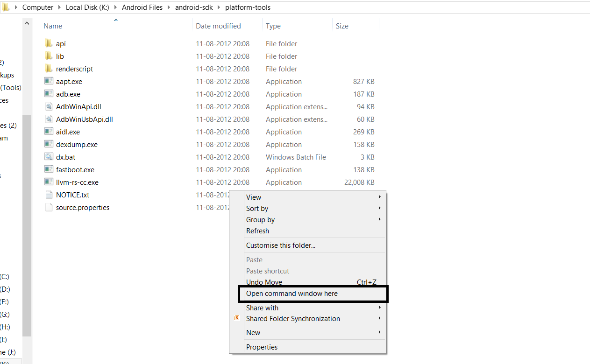Toggle the Name column sort direction

[52, 26]
